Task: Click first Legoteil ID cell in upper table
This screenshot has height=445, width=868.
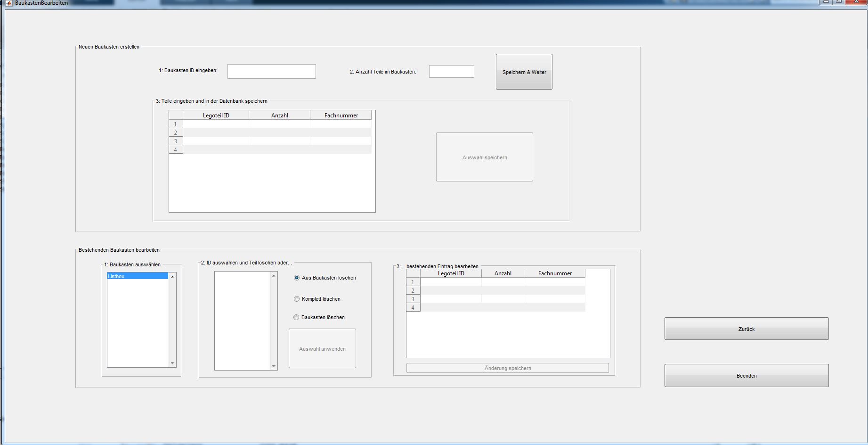Action: (x=216, y=124)
